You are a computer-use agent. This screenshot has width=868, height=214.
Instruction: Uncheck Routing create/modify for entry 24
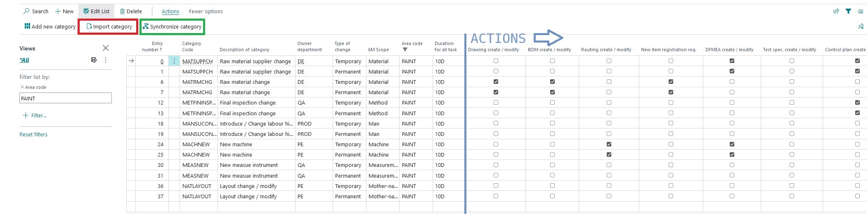[x=609, y=144]
